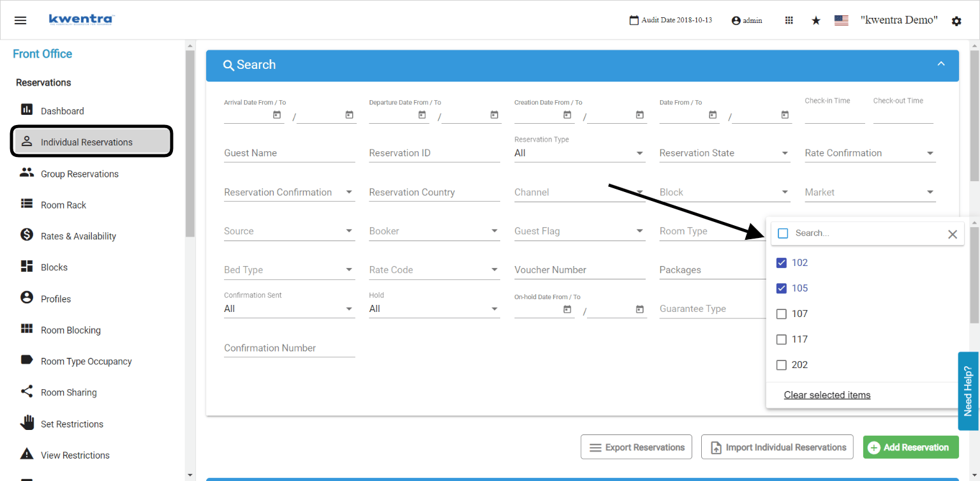Open the Source dropdown

pyautogui.click(x=290, y=231)
